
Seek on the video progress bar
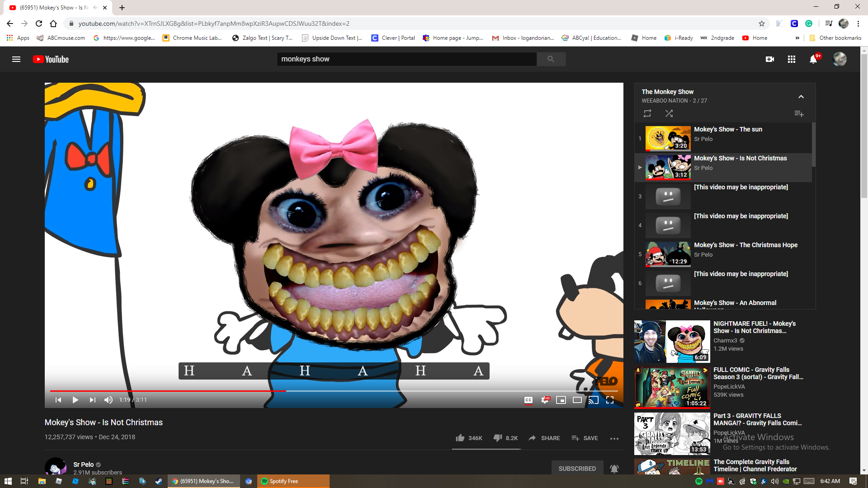click(334, 391)
